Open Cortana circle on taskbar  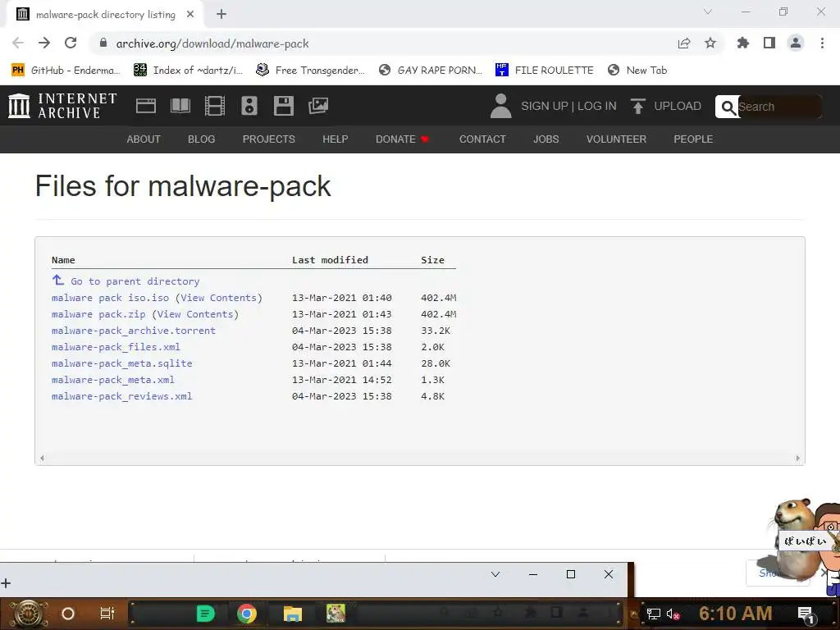68,614
